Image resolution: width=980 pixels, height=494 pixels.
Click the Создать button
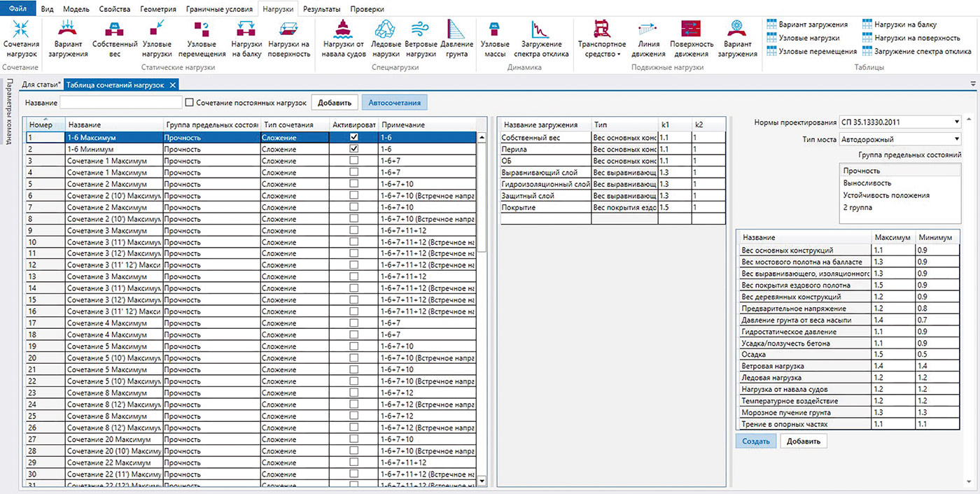(x=755, y=442)
